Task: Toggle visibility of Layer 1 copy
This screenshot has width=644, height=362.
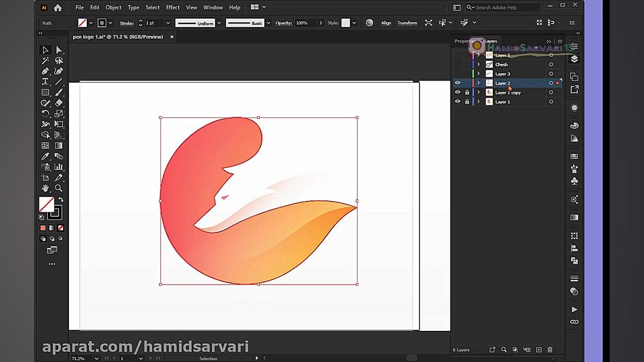Action: tap(458, 92)
